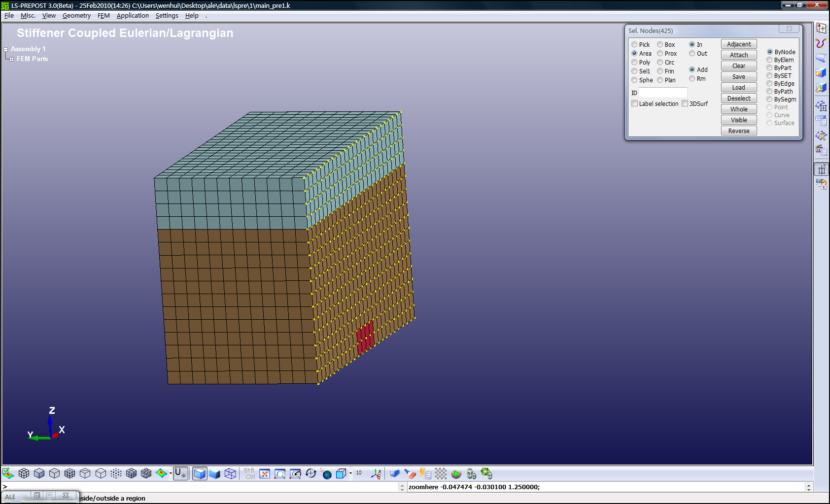Click the globe background icon in bottom toolbar
This screenshot has height=504, width=830.
click(x=326, y=474)
